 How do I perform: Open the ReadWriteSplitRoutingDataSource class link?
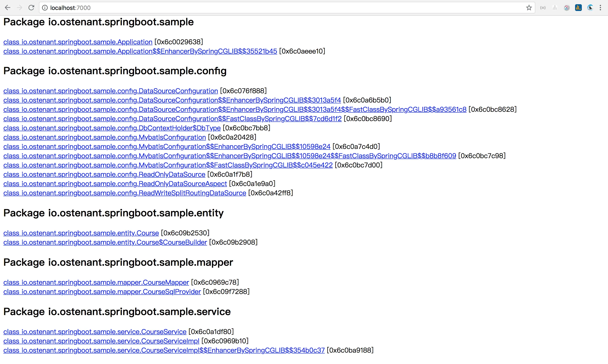pos(125,193)
